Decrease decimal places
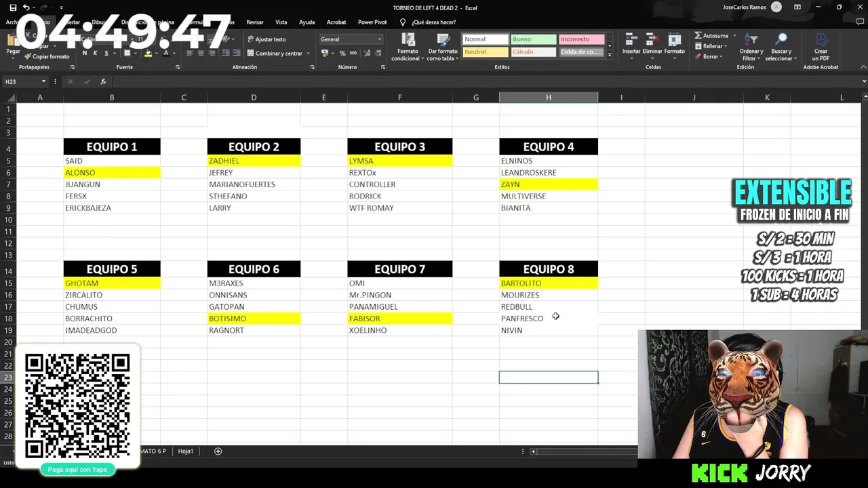Viewport: 868px width, 488px height. coord(377,53)
